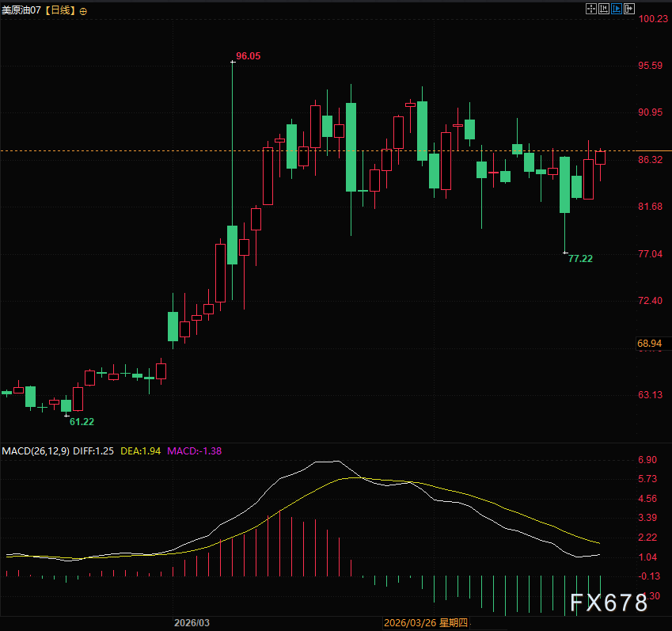Click the 美原油07 contract title
The image size is (672, 631).
pos(21,10)
